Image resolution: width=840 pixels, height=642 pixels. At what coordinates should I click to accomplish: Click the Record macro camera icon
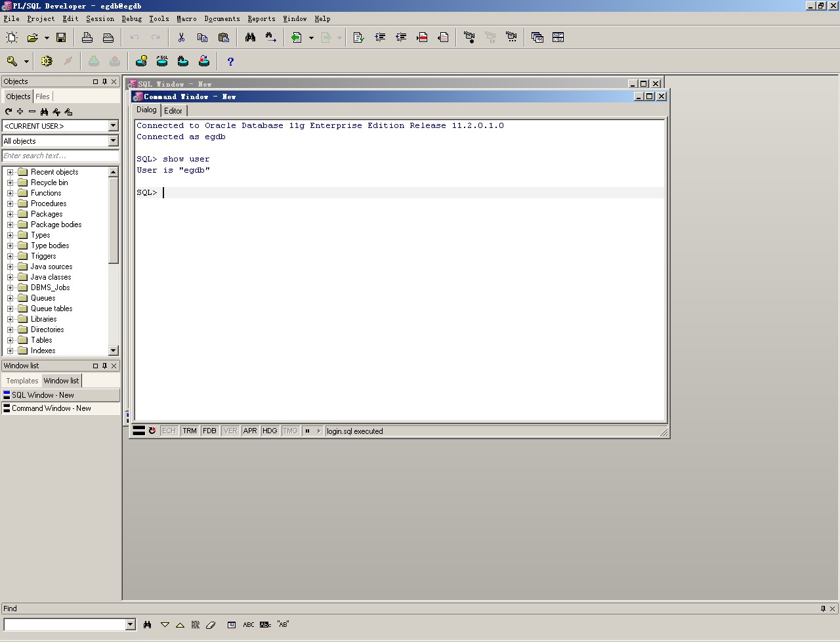click(x=469, y=37)
